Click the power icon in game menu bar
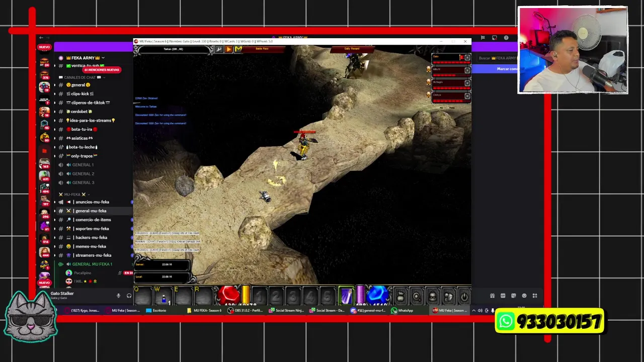The width and height of the screenshot is (644, 362). 464,296
